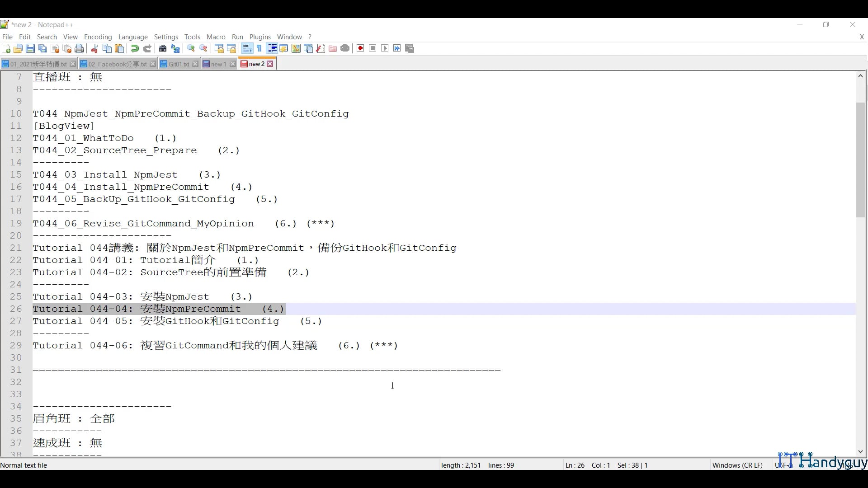Start recording a macro

(x=360, y=48)
